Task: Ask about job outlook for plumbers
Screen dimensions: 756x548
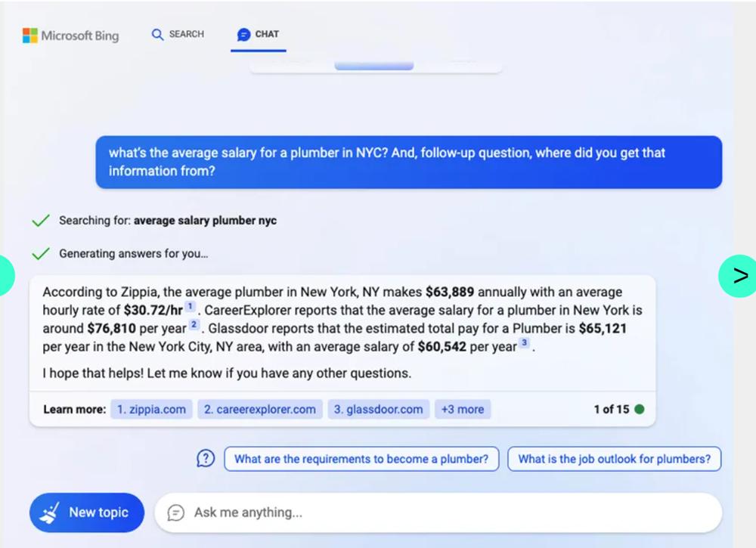Action: [x=614, y=459]
